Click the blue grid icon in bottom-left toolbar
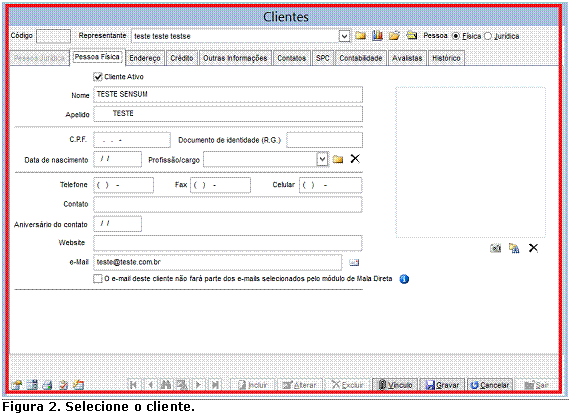 (32, 385)
